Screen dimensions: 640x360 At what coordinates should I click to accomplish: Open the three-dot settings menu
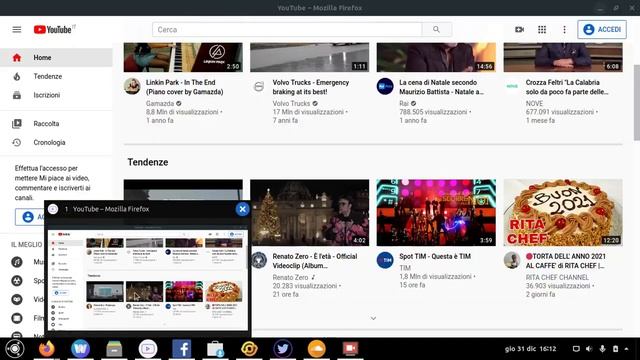[x=564, y=29]
